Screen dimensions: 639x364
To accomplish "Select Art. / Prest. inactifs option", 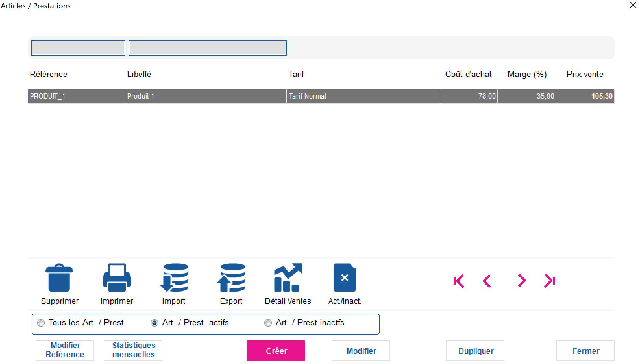I will (268, 323).
